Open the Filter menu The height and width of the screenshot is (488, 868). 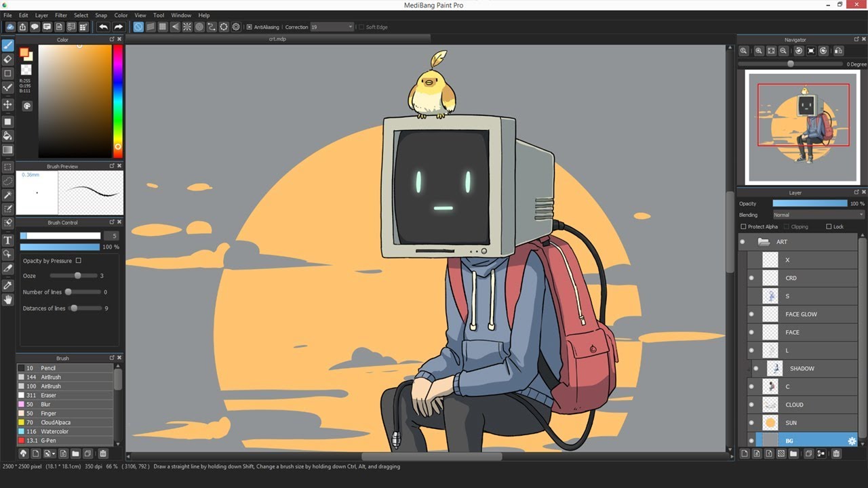(61, 15)
